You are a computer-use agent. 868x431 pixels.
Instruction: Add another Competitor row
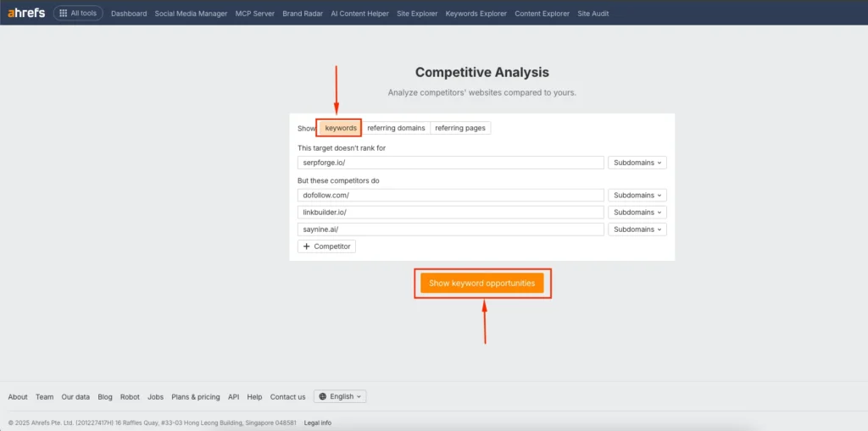326,246
